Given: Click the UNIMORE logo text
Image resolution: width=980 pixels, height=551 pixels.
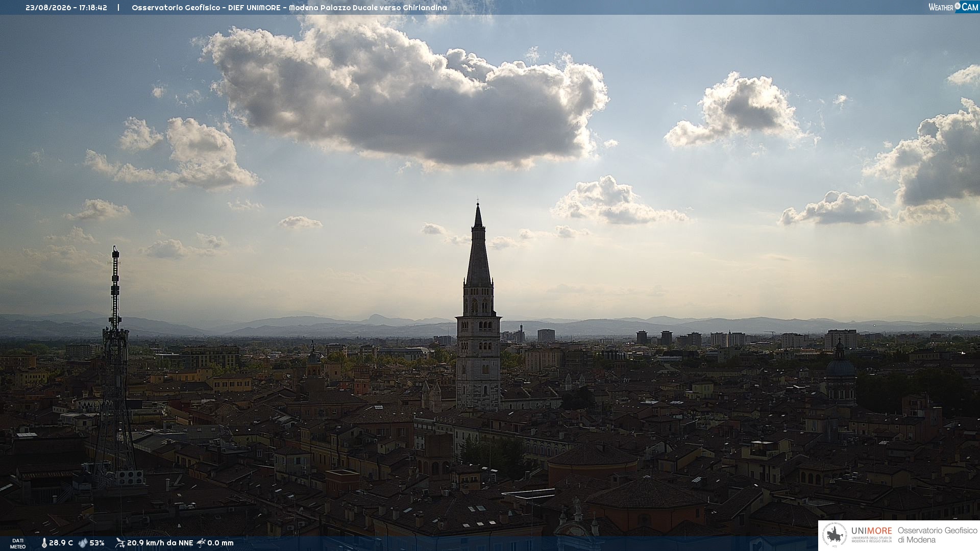Looking at the screenshot, I should click(x=871, y=531).
